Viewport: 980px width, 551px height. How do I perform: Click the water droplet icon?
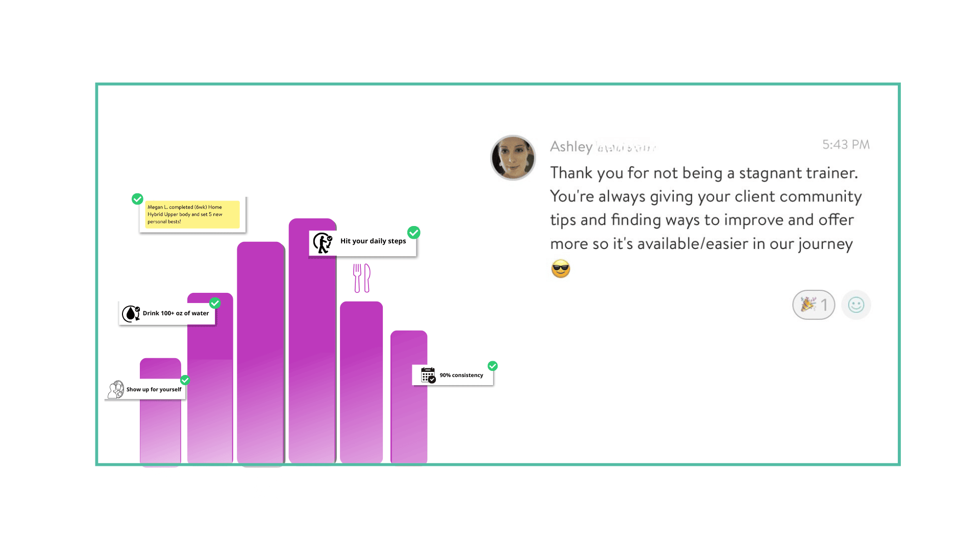[131, 313]
